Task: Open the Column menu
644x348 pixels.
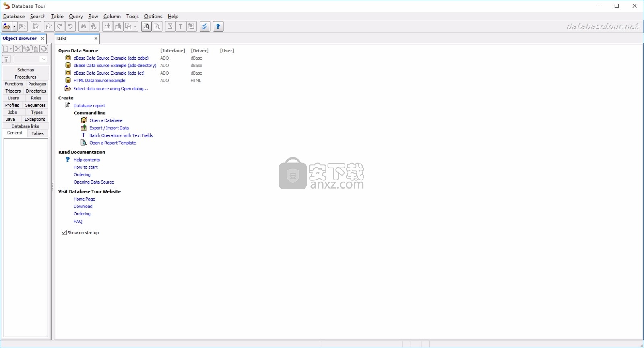Action: click(x=112, y=17)
